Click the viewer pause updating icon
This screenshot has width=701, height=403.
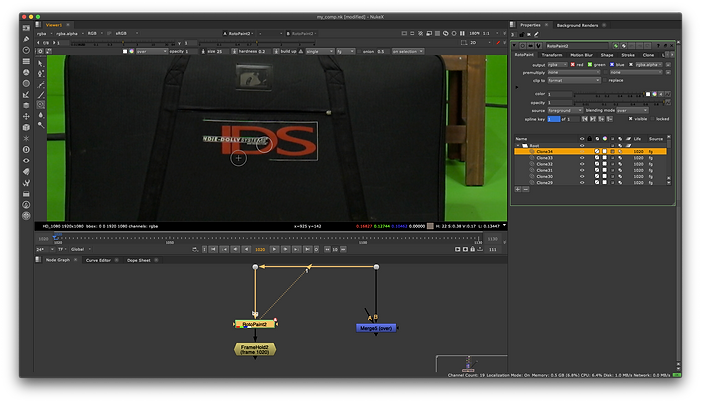click(x=462, y=33)
